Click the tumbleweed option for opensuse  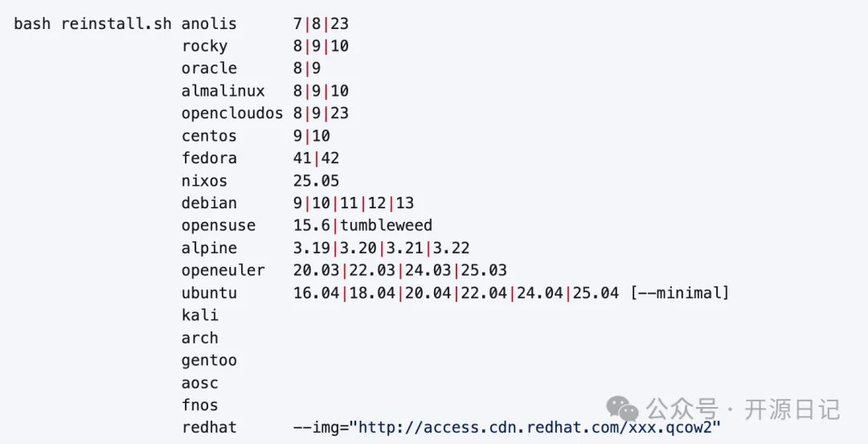pos(386,225)
